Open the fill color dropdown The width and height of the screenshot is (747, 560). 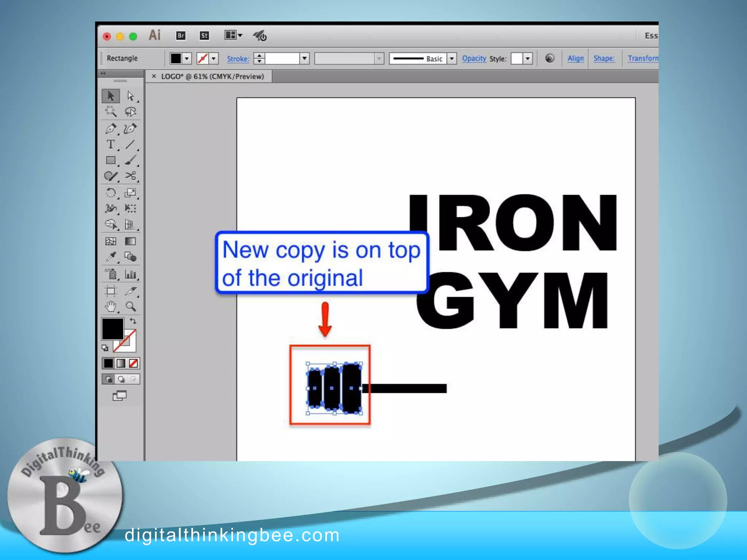[187, 58]
